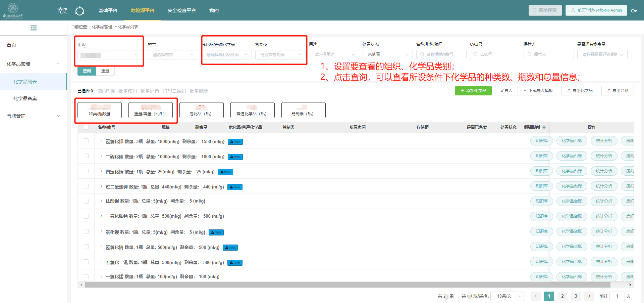Click the hazard tag on 氢氧化钾 row

[235, 142]
